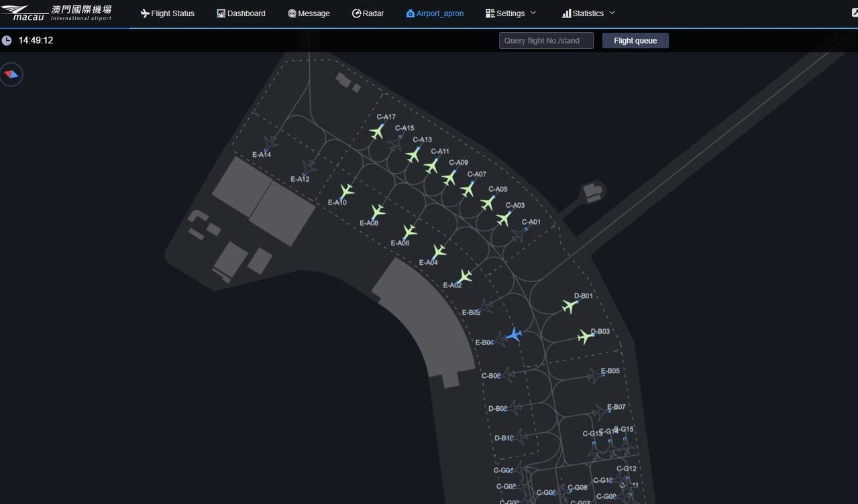This screenshot has height=504, width=858.
Task: Open the Message tab
Action: (309, 13)
